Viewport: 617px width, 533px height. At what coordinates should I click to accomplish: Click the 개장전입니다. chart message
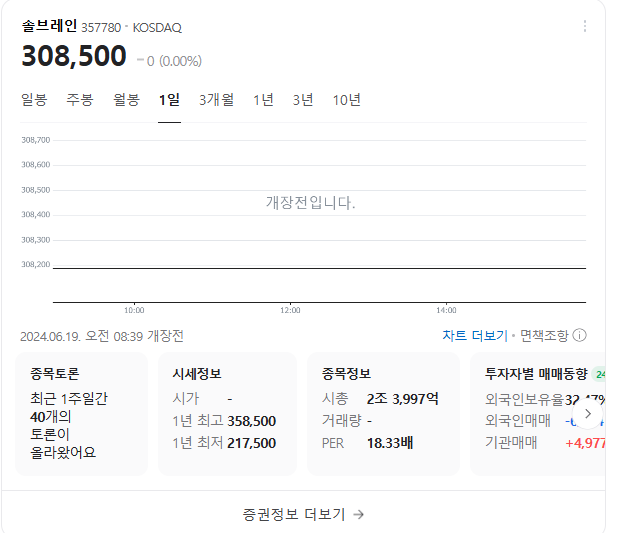pos(310,203)
